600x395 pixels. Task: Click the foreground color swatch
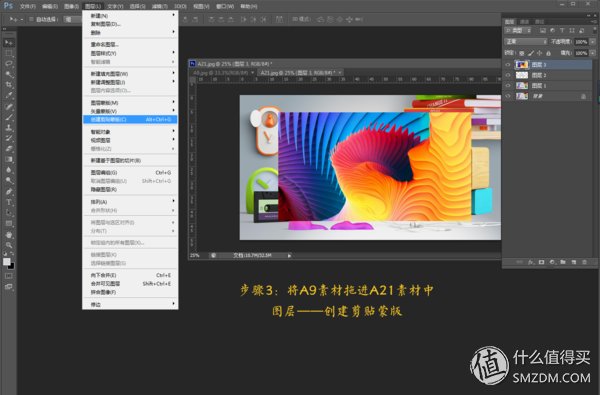(x=7, y=261)
